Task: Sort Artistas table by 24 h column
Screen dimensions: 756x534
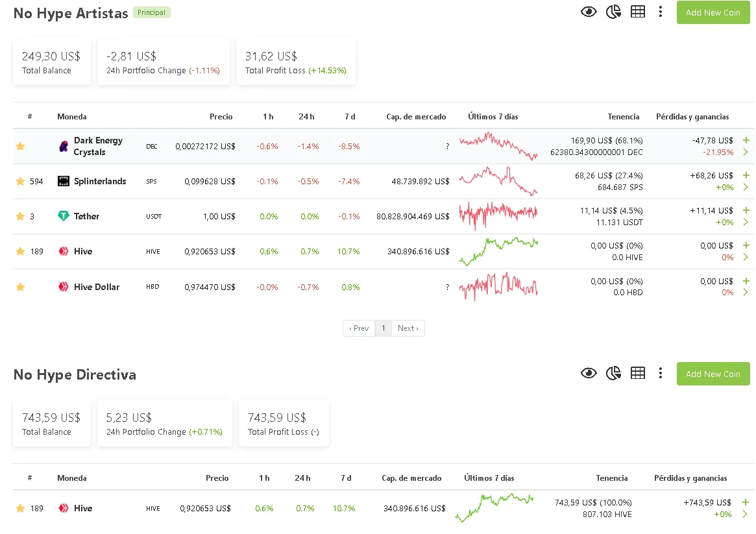Action: (306, 117)
